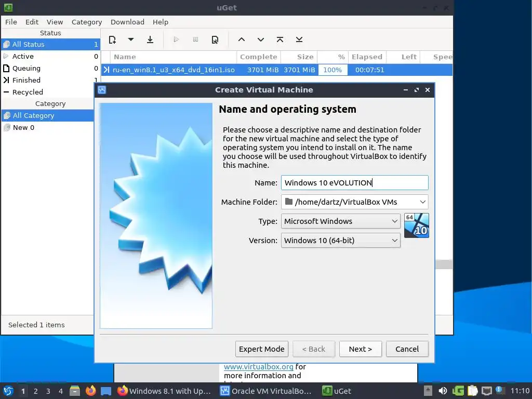Click the VirtualBox icon in dialog title bar
Image resolution: width=532 pixels, height=399 pixels.
click(x=102, y=90)
